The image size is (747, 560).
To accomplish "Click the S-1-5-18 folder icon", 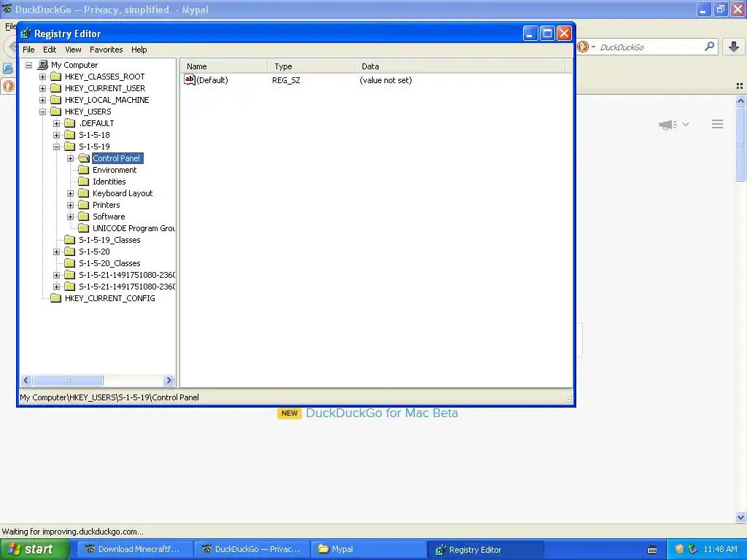I will pyautogui.click(x=70, y=135).
